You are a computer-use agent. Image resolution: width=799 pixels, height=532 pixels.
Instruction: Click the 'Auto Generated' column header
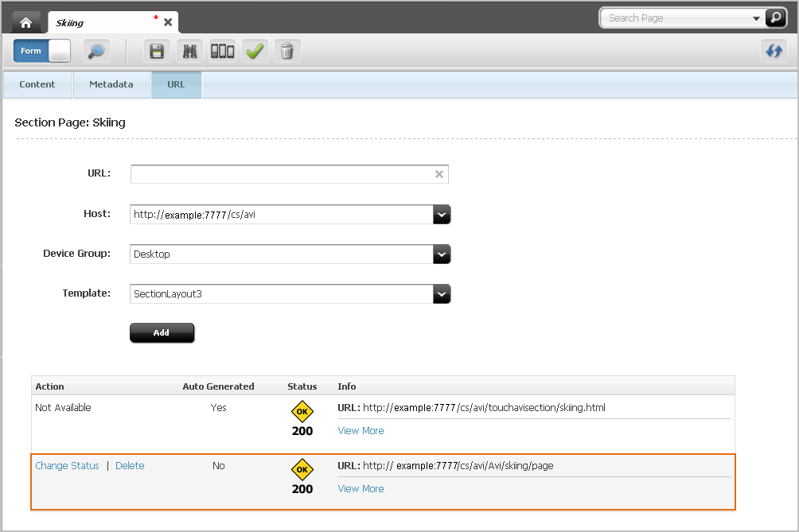[x=218, y=386]
